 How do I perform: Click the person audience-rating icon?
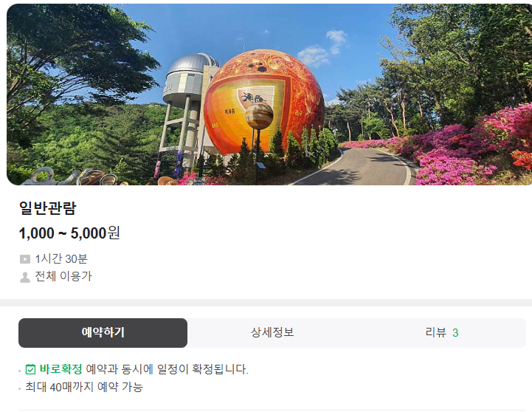(x=25, y=277)
